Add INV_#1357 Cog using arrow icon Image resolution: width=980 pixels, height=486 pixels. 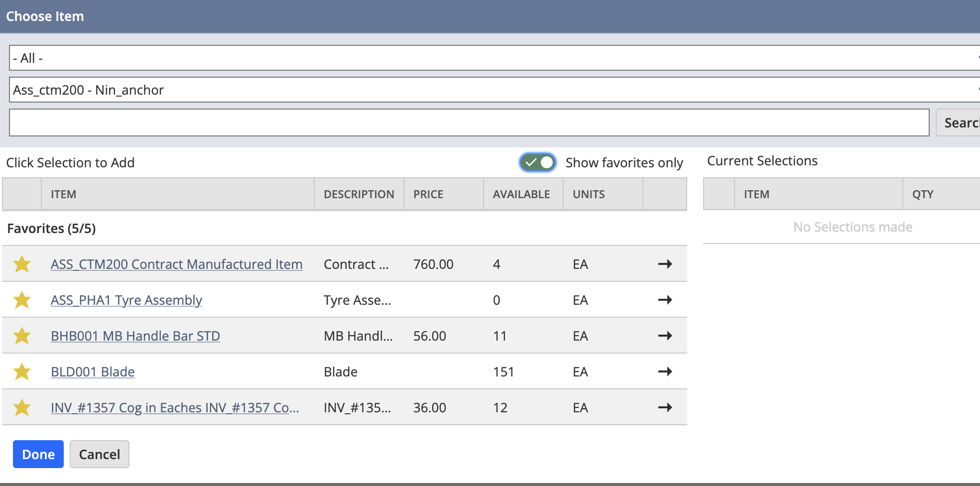(x=665, y=407)
